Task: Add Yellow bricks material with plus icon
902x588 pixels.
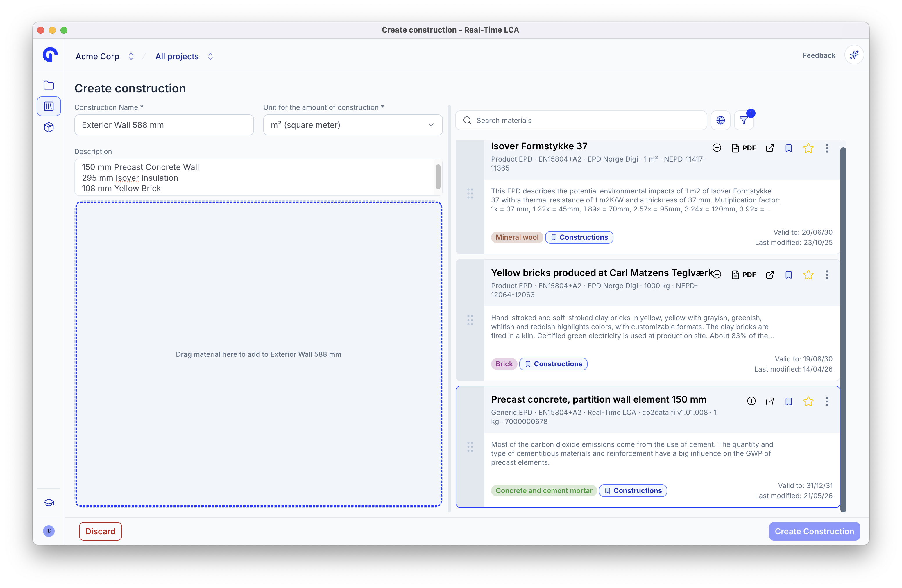Action: coord(717,274)
